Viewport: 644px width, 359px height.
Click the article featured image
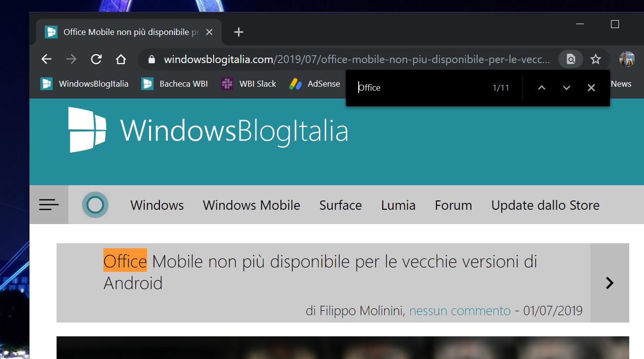pyautogui.click(x=343, y=348)
